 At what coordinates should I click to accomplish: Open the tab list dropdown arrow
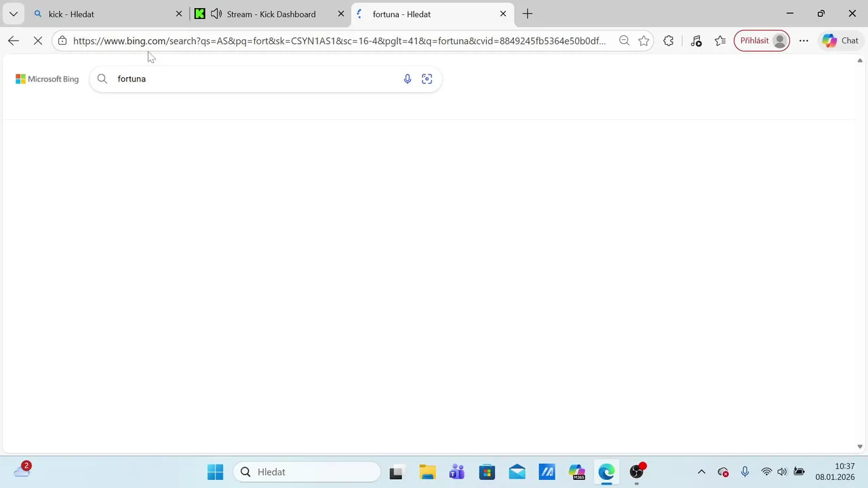point(13,14)
